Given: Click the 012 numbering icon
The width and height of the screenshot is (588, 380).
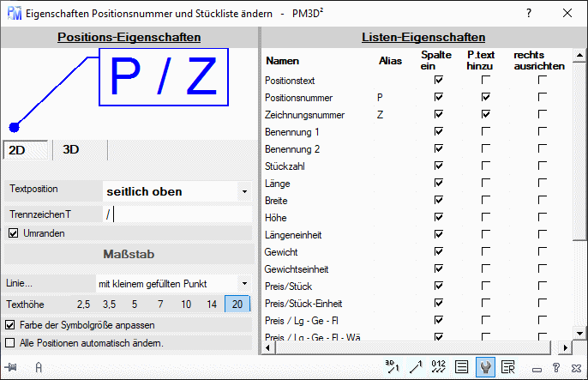Looking at the screenshot, I should (x=439, y=367).
